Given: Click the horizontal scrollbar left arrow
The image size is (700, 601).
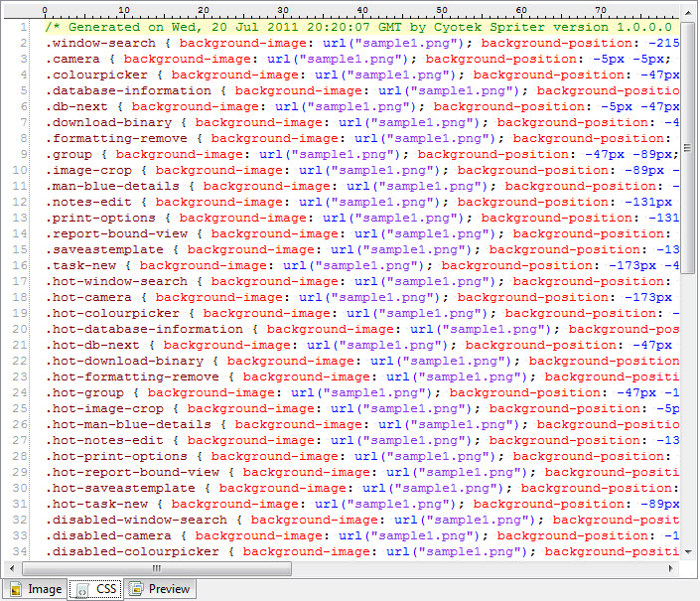Looking at the screenshot, I should coord(12,568).
